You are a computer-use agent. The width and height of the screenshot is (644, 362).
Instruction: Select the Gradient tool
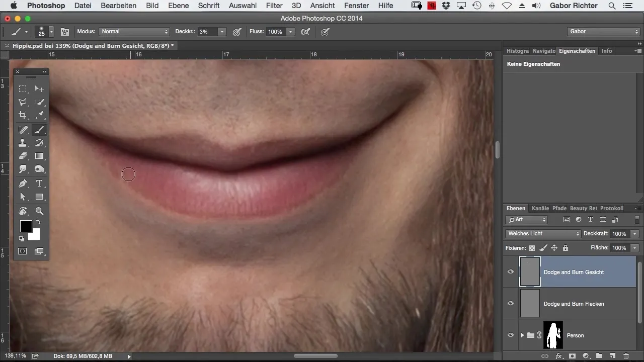[39, 156]
